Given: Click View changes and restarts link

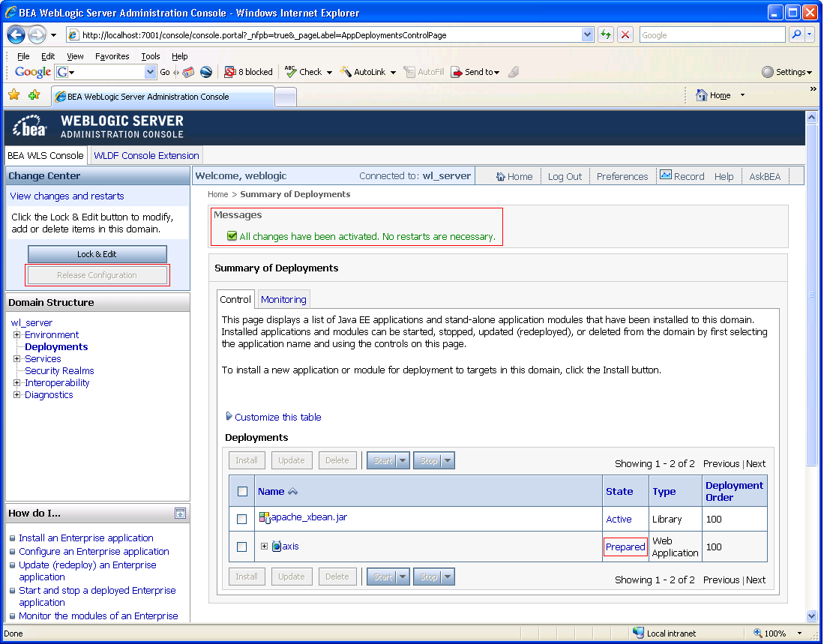Looking at the screenshot, I should [x=67, y=196].
